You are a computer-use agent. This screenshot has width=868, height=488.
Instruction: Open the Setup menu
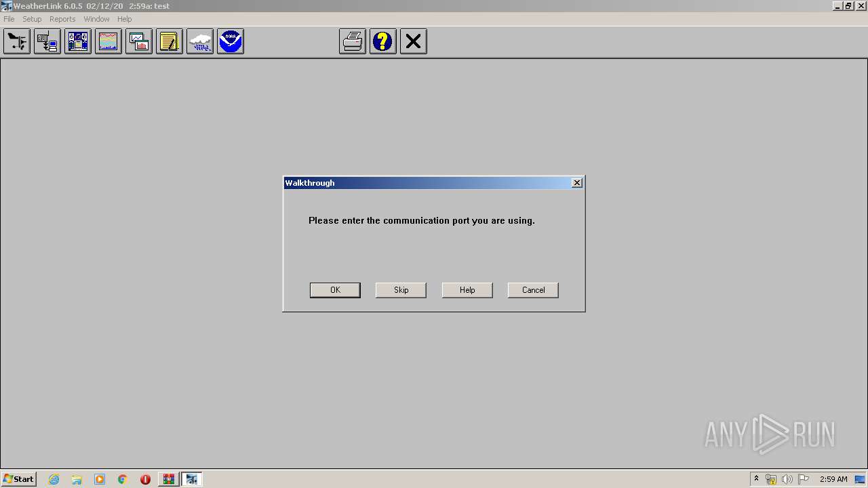(x=32, y=19)
